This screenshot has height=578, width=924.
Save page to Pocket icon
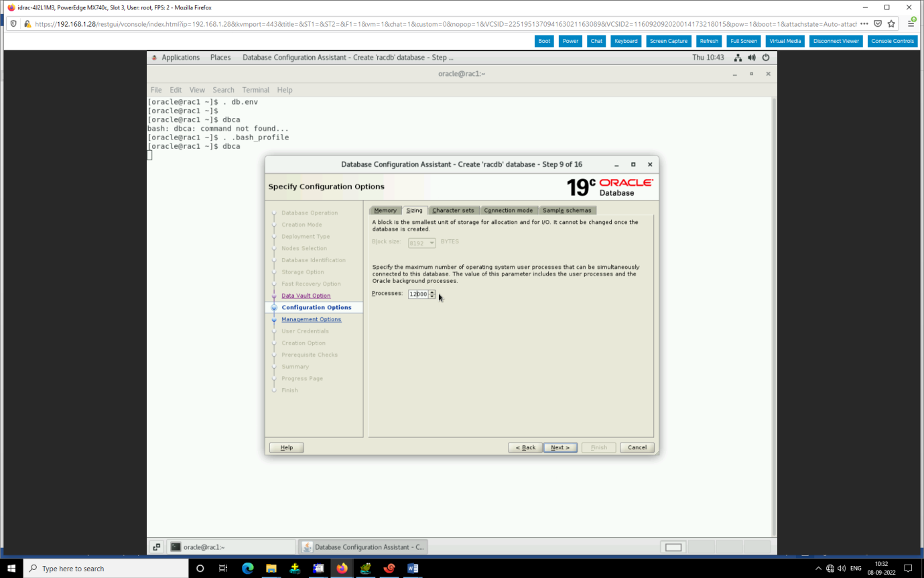pyautogui.click(x=878, y=23)
